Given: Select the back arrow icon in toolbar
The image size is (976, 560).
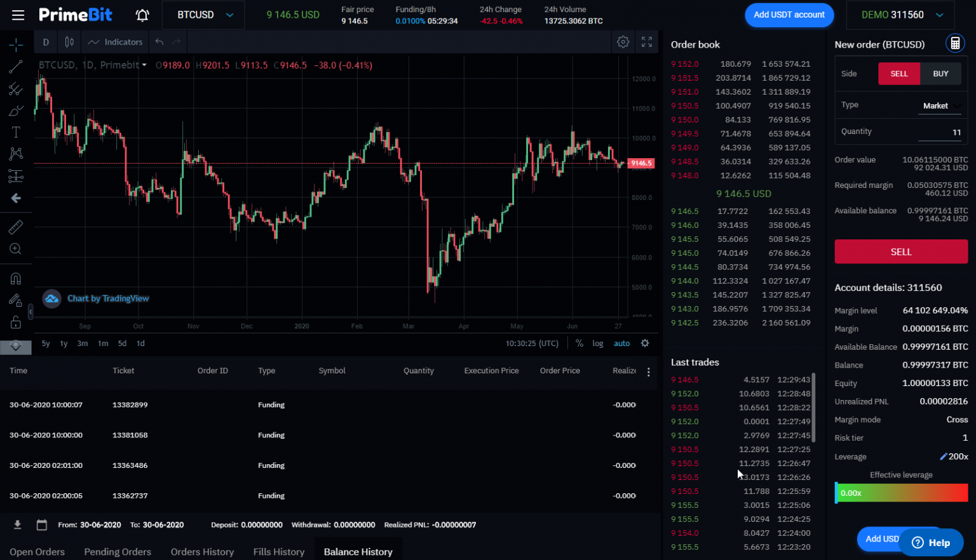Looking at the screenshot, I should click(16, 198).
